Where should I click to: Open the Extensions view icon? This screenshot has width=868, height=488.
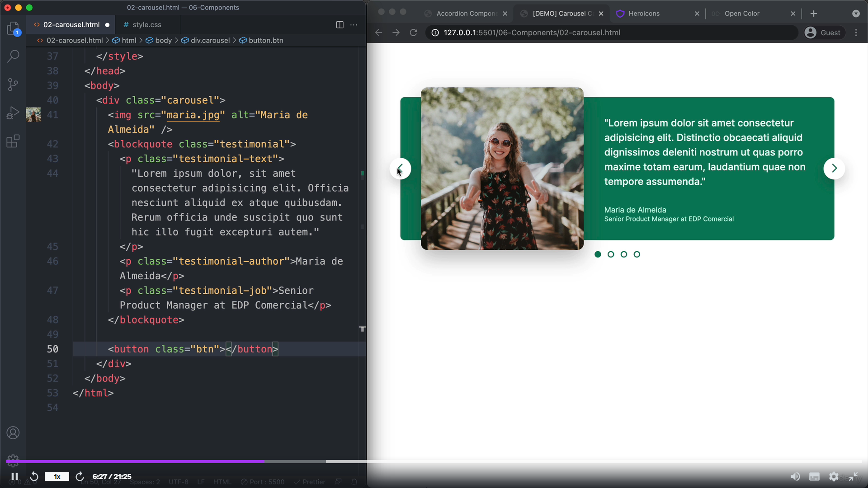[x=13, y=141]
